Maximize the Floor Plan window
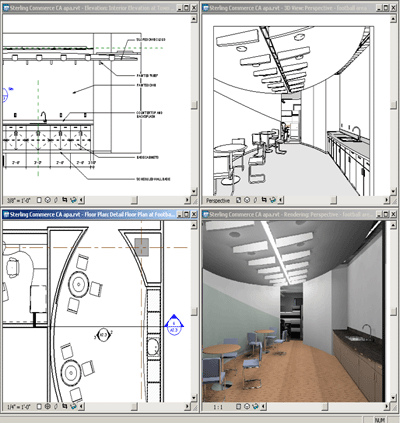Image resolution: width=400 pixels, height=423 pixels. 186,214
